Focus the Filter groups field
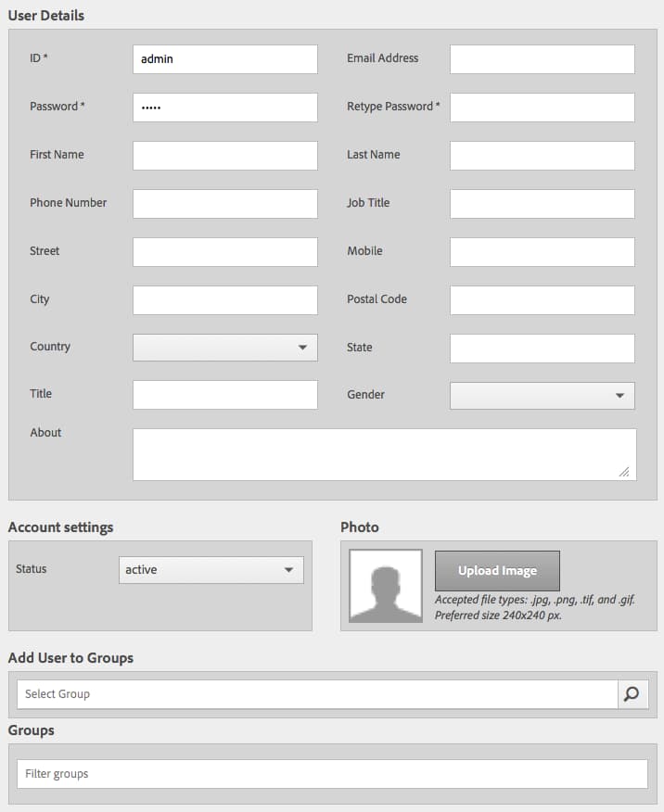 coord(333,774)
